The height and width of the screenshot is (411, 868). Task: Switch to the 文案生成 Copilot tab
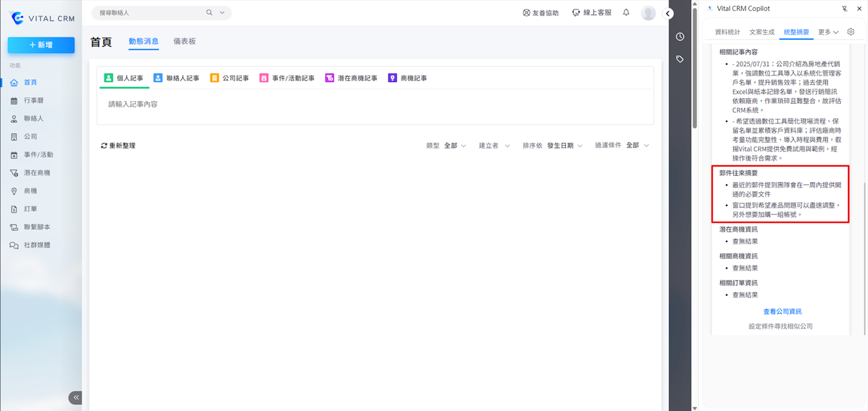point(762,32)
